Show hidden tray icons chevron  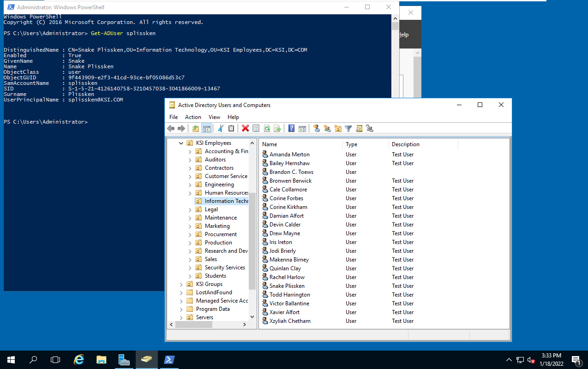coord(509,360)
